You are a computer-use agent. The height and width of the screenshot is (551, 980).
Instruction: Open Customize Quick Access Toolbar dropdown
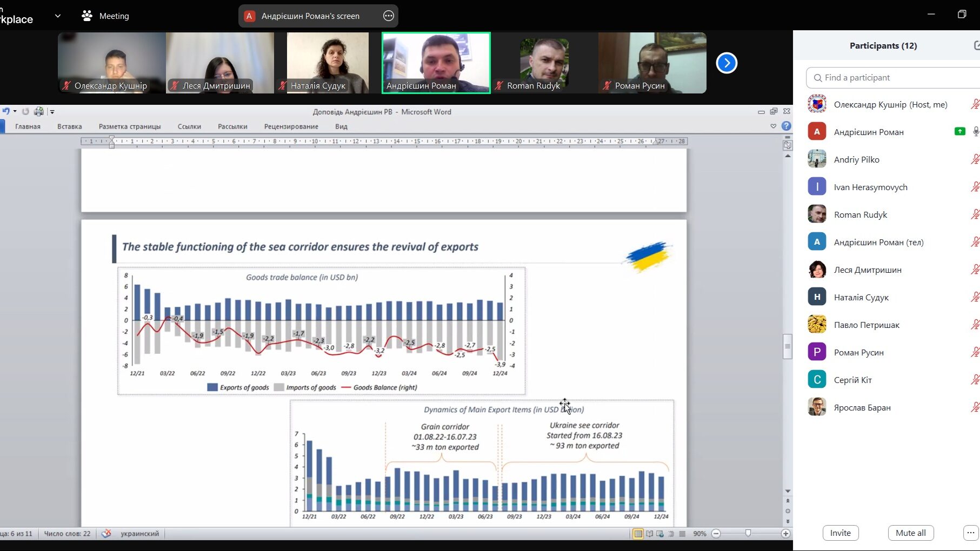(52, 112)
